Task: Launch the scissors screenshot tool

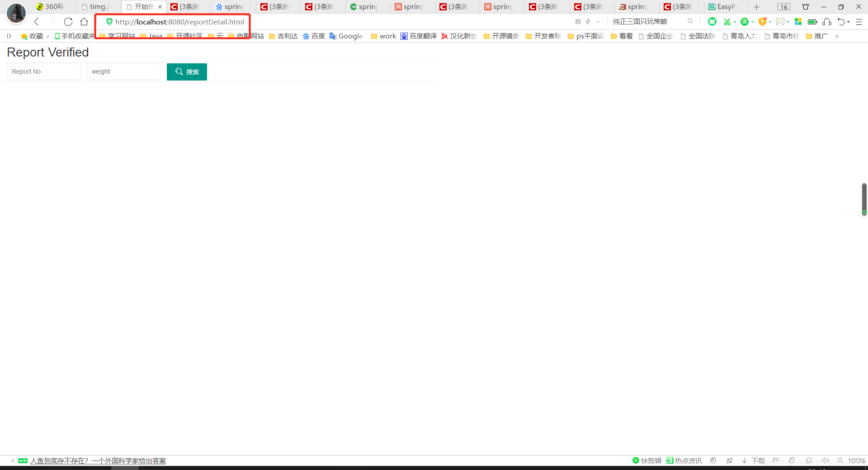Action: pos(727,22)
